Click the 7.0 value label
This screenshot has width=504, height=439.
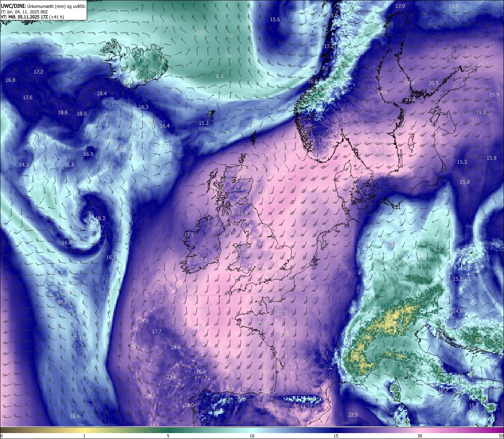pos(229,35)
